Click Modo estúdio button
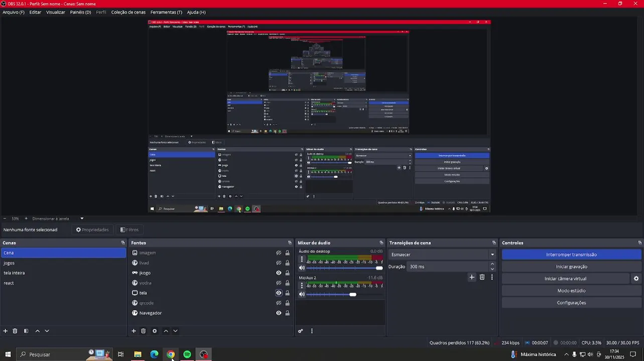The width and height of the screenshot is (644, 361). pyautogui.click(x=571, y=291)
